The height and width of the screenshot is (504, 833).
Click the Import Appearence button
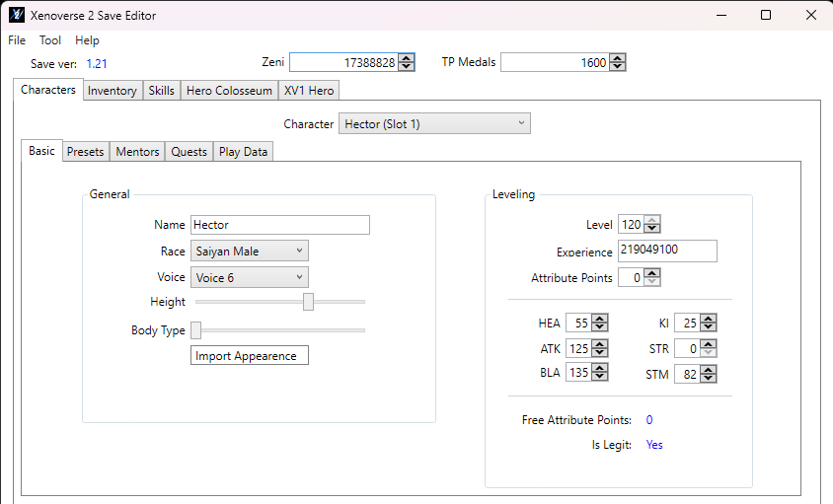(x=250, y=355)
